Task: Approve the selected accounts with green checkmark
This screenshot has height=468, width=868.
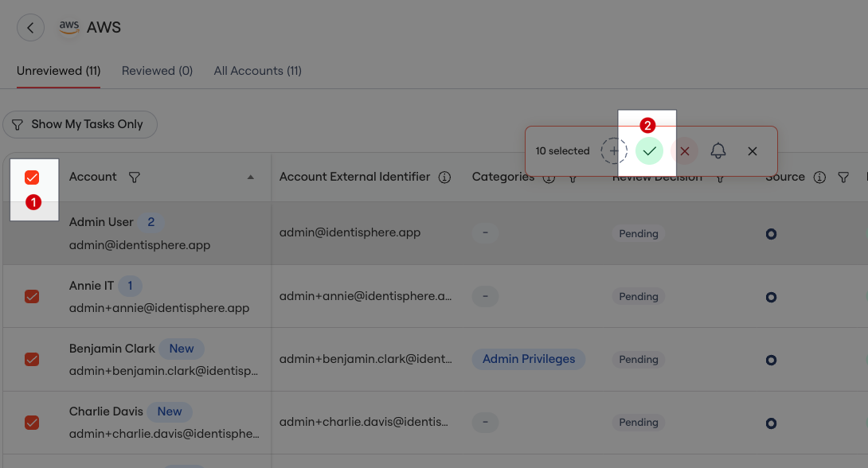Action: (x=650, y=150)
